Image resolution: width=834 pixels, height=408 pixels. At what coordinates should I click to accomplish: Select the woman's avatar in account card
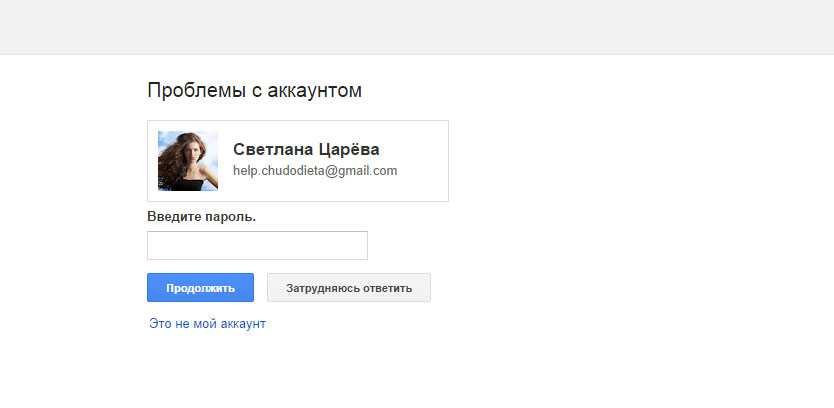188,161
